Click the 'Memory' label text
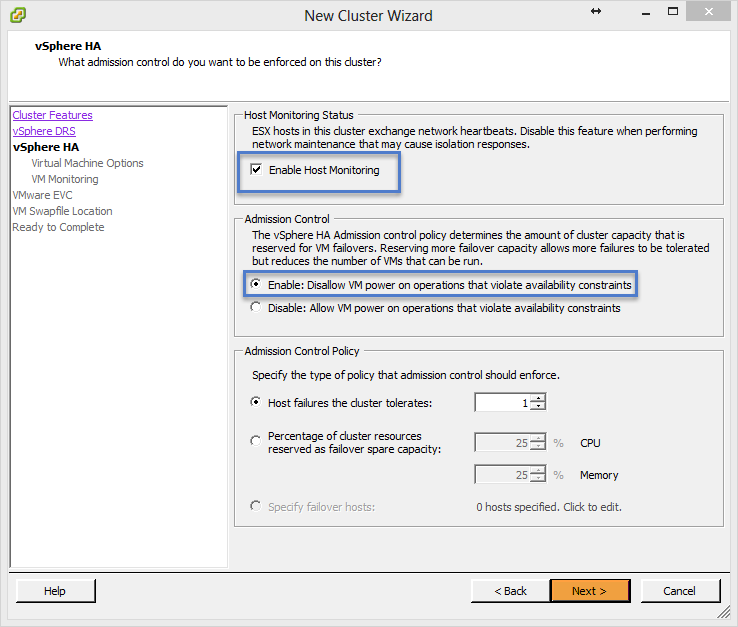 [599, 475]
